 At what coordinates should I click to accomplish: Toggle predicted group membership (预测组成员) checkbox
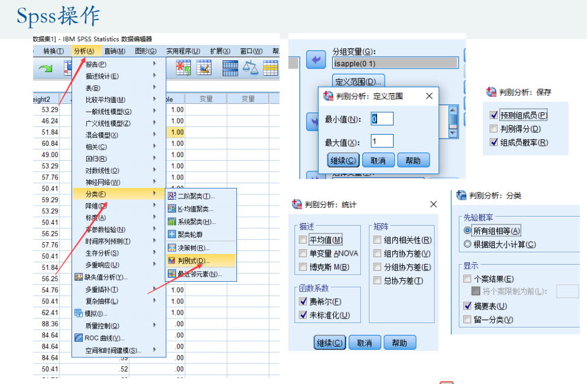coord(493,115)
